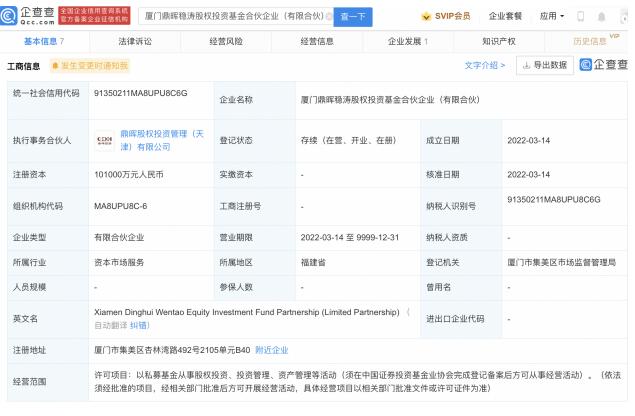
Task: Click the orange change notification button
Action: [x=90, y=66]
